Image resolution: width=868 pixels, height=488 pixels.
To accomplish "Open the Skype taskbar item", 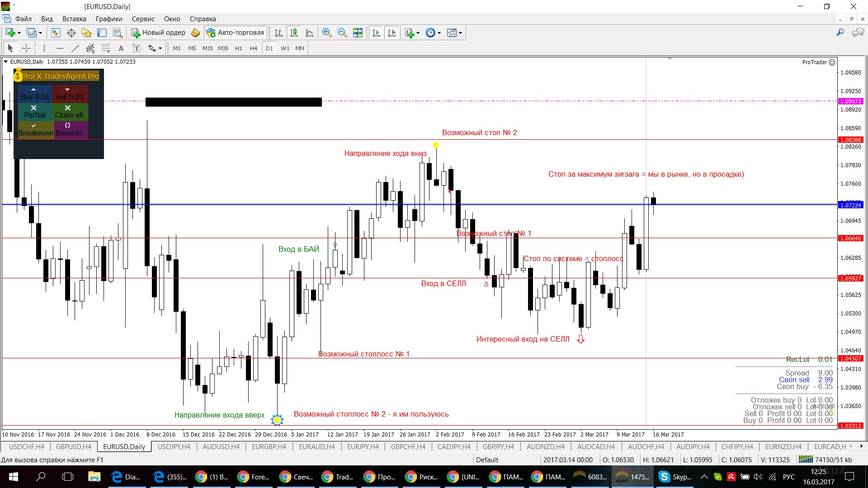I will coord(676,477).
